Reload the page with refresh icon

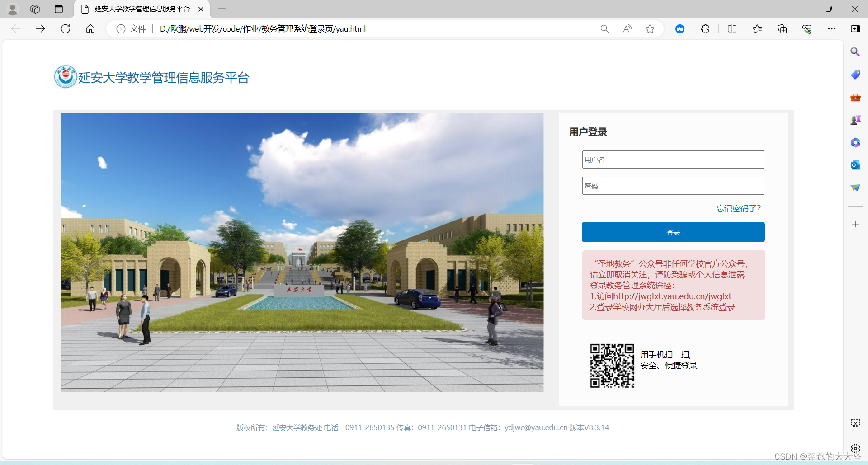66,29
